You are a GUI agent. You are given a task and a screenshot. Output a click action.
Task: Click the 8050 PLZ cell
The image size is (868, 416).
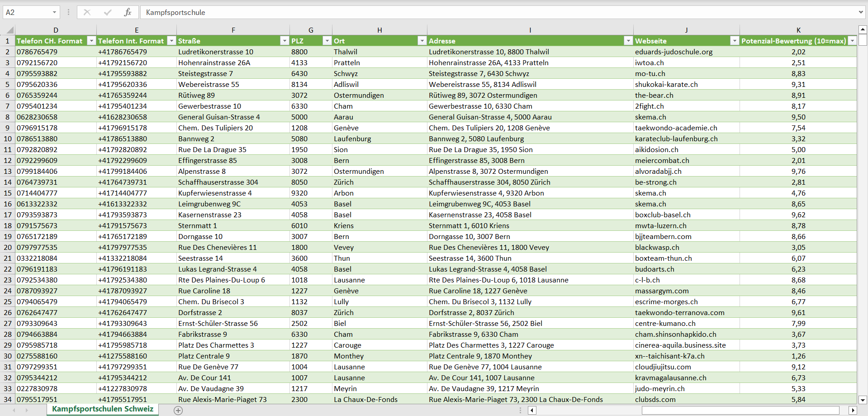click(311, 182)
